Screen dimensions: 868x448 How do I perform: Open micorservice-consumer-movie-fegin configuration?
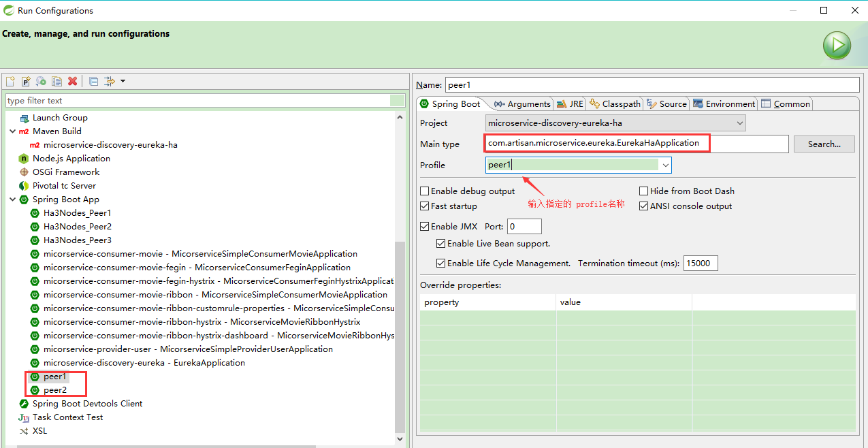[197, 268]
